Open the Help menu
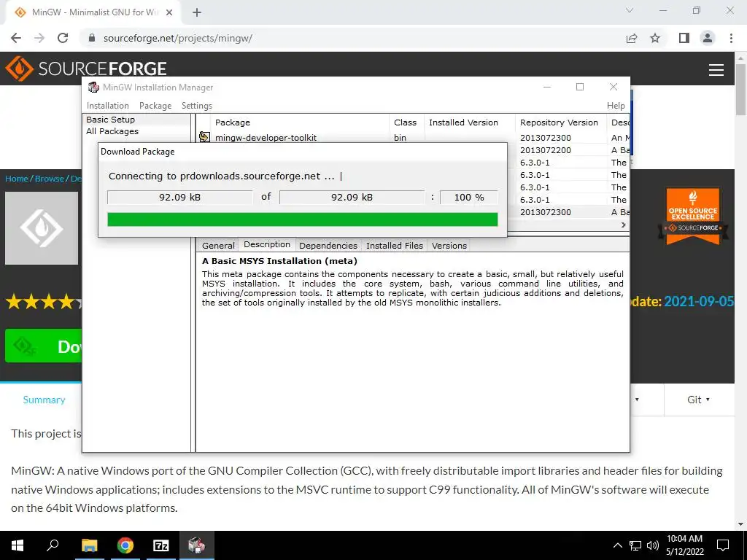 tap(616, 106)
